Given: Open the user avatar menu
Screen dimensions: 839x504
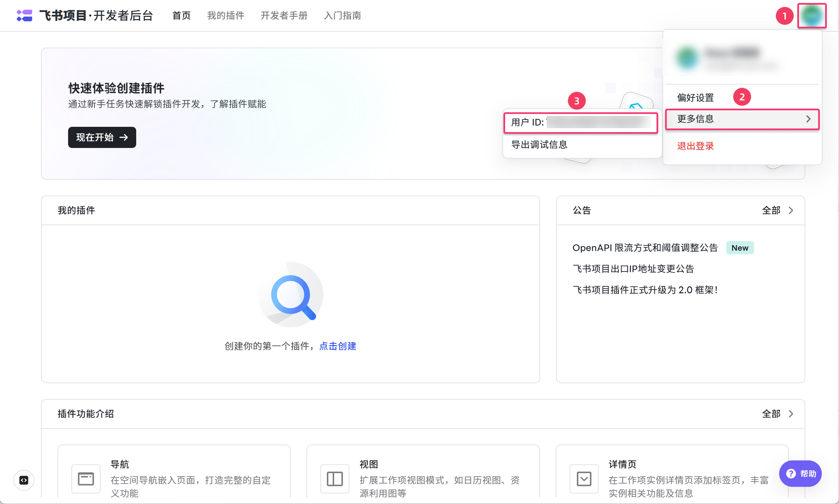Looking at the screenshot, I should (812, 16).
